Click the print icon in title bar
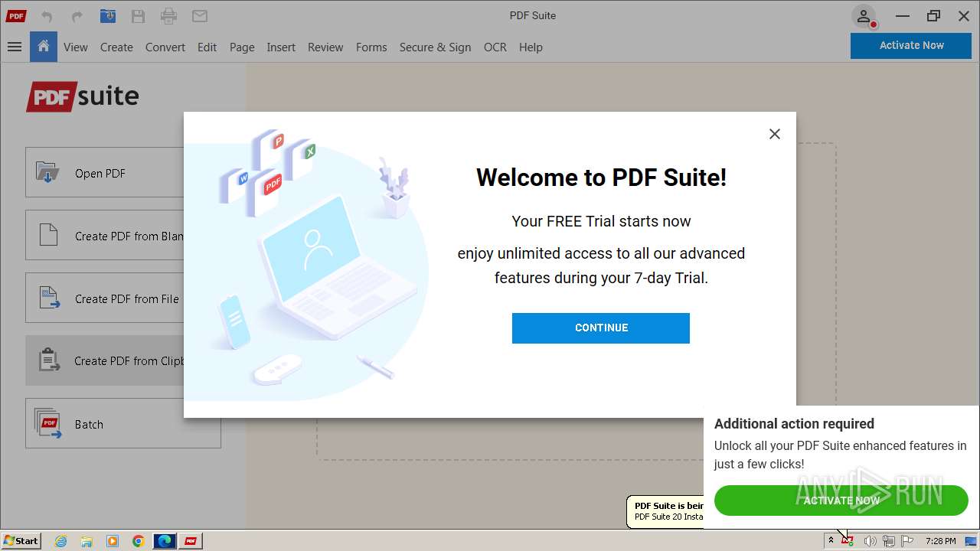980x551 pixels. (168, 16)
